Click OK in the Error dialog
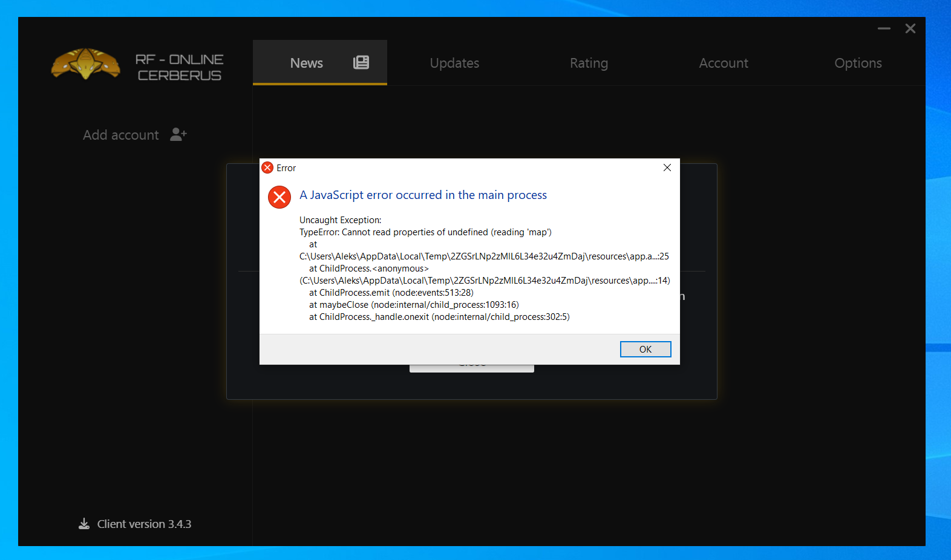This screenshot has width=951, height=560. 645,349
